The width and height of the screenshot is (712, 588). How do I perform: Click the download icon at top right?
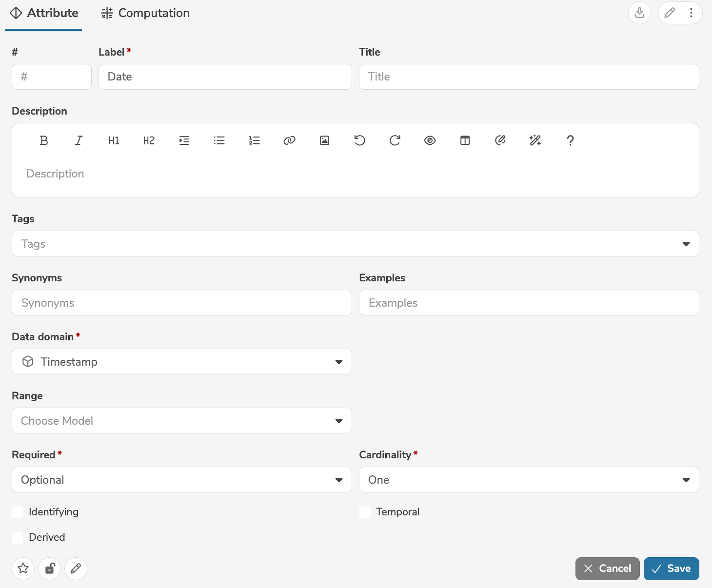(x=639, y=13)
